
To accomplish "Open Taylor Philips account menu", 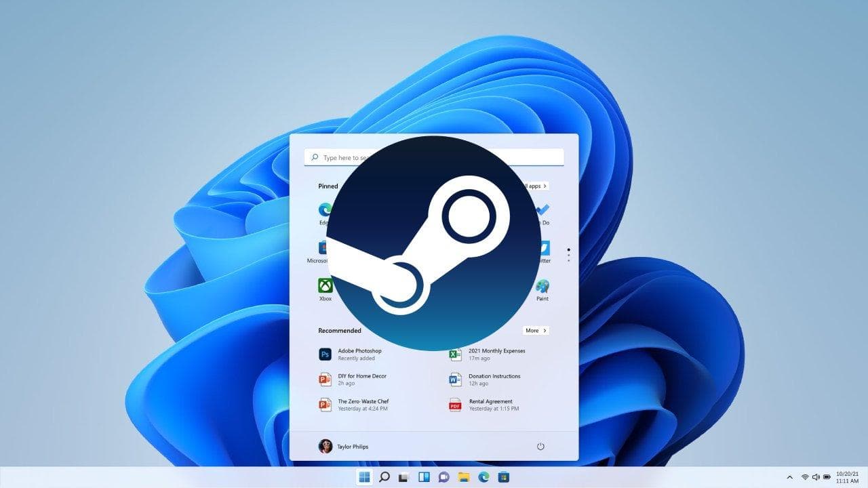I will [x=343, y=446].
